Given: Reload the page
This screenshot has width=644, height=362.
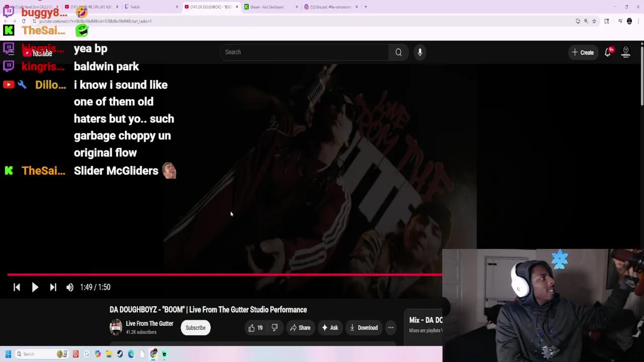Looking at the screenshot, I should [x=24, y=21].
